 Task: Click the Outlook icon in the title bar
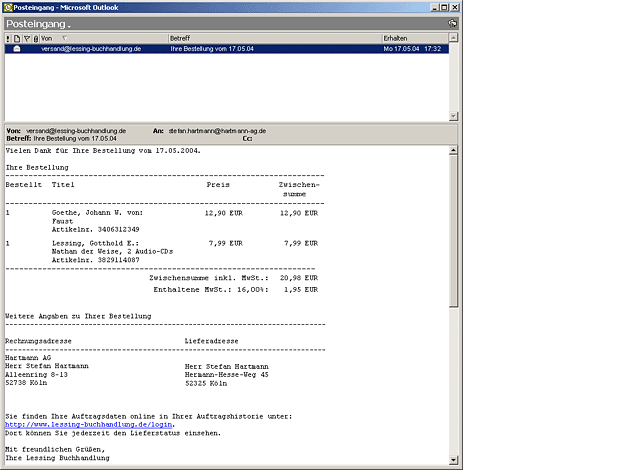point(8,7)
